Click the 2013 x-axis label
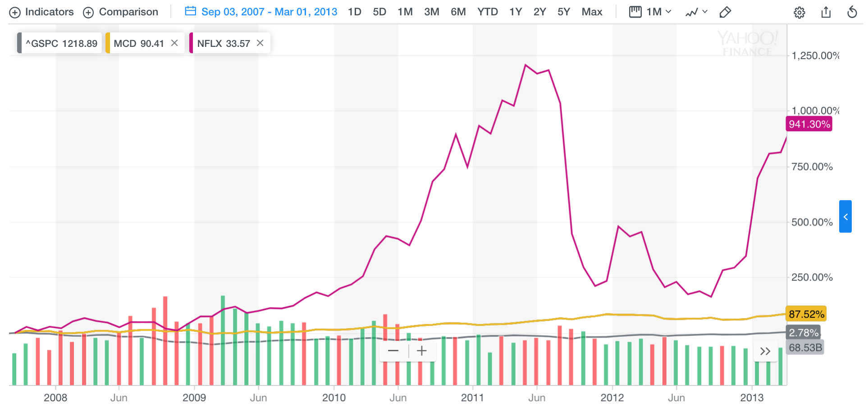This screenshot has width=868, height=413. click(752, 398)
